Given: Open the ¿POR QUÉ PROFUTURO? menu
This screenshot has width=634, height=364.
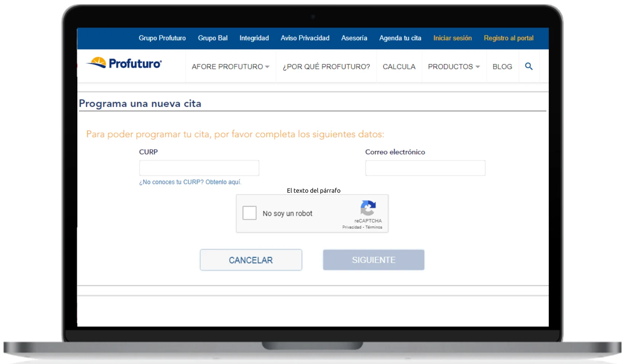Looking at the screenshot, I should tap(326, 67).
